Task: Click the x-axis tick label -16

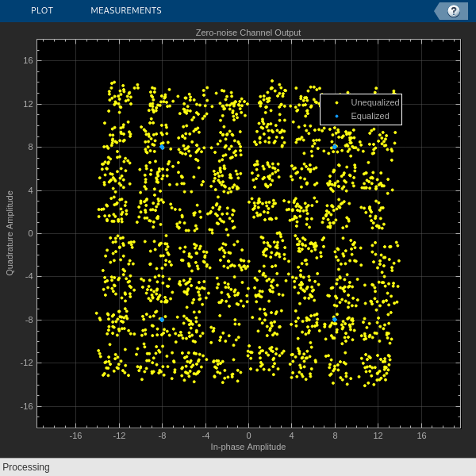Action: 75,436
